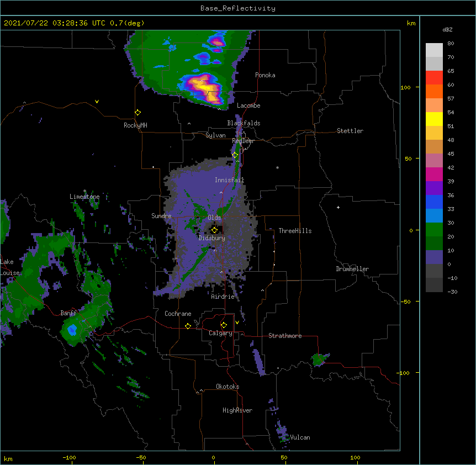Click the Drumheller city label
Screen dimensions: 476x465
(x=352, y=269)
